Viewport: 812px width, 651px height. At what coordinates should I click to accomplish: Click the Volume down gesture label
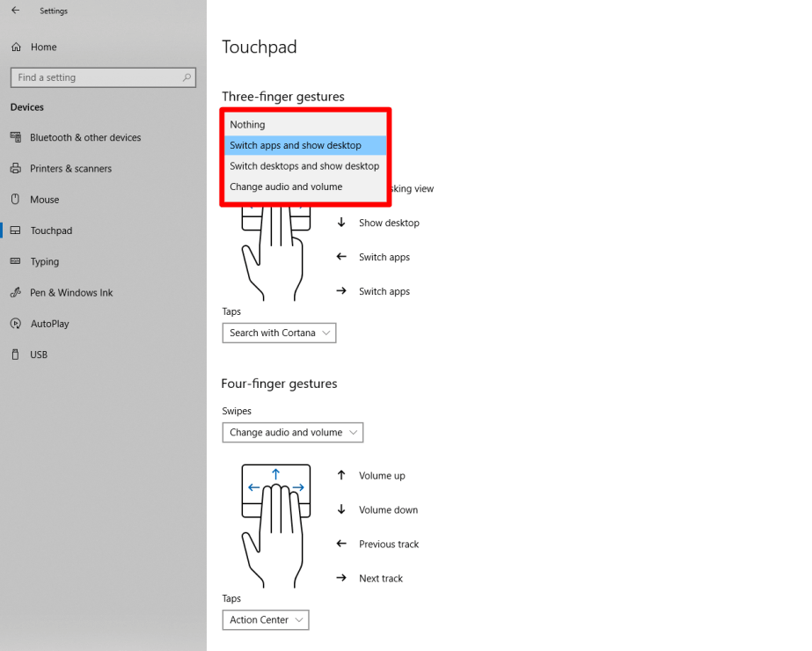point(388,509)
